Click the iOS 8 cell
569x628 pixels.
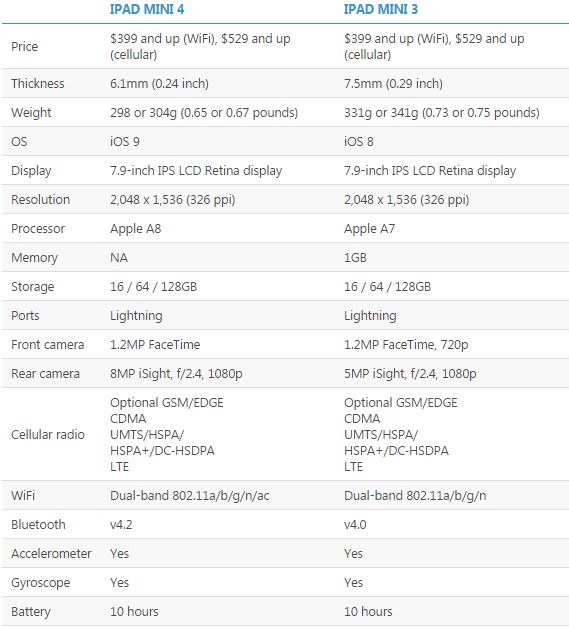pos(359,141)
